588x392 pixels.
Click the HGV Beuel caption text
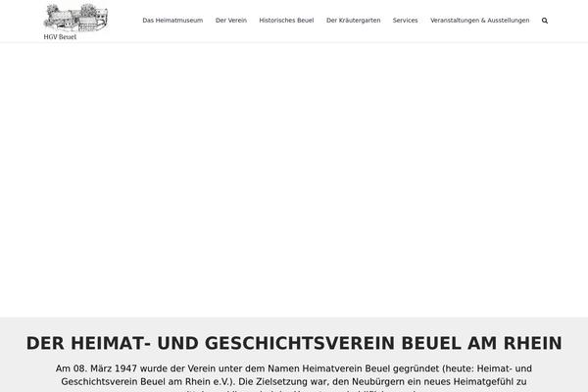tap(60, 37)
